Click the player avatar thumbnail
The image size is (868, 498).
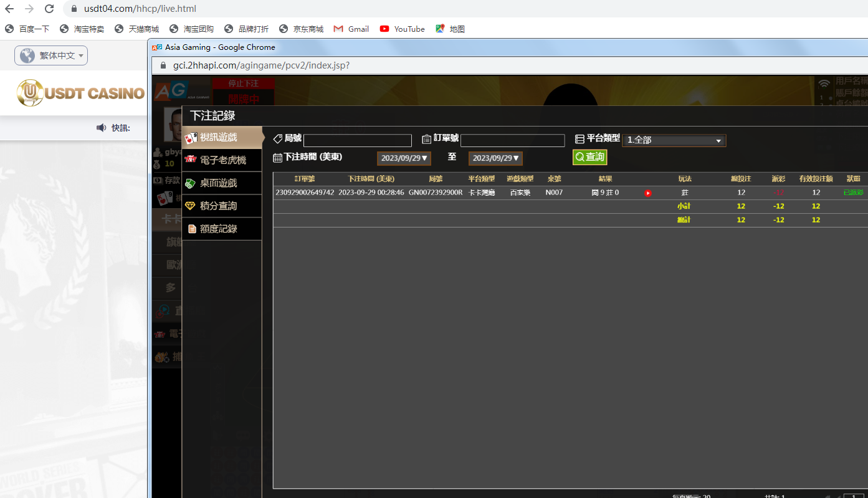[172, 125]
